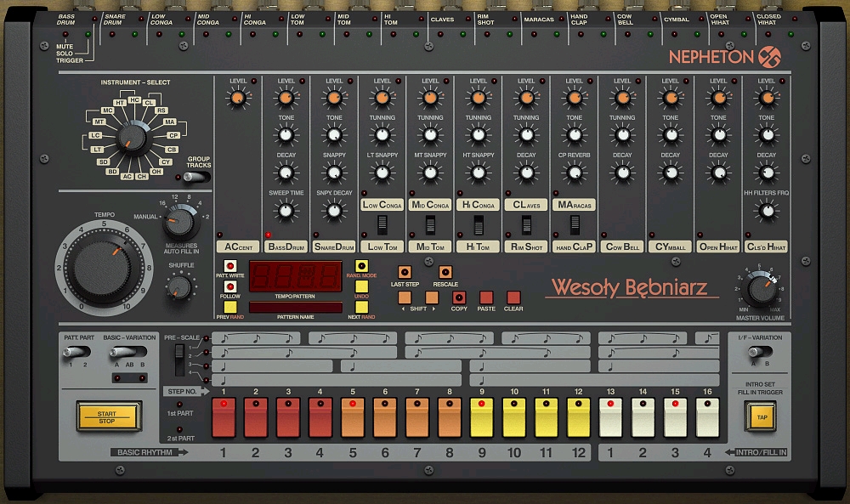Click the Wesoły Bębniarz preset name
850x504 pixels.
[631, 286]
